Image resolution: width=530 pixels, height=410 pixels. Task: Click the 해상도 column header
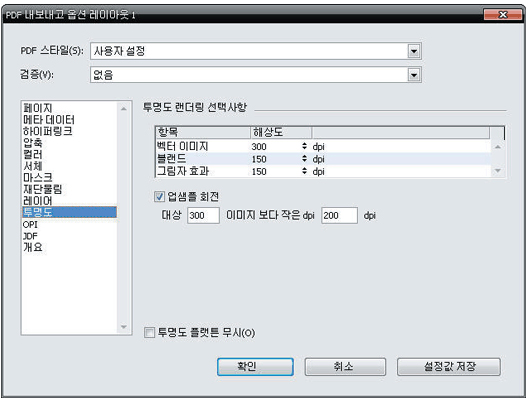tap(281, 132)
